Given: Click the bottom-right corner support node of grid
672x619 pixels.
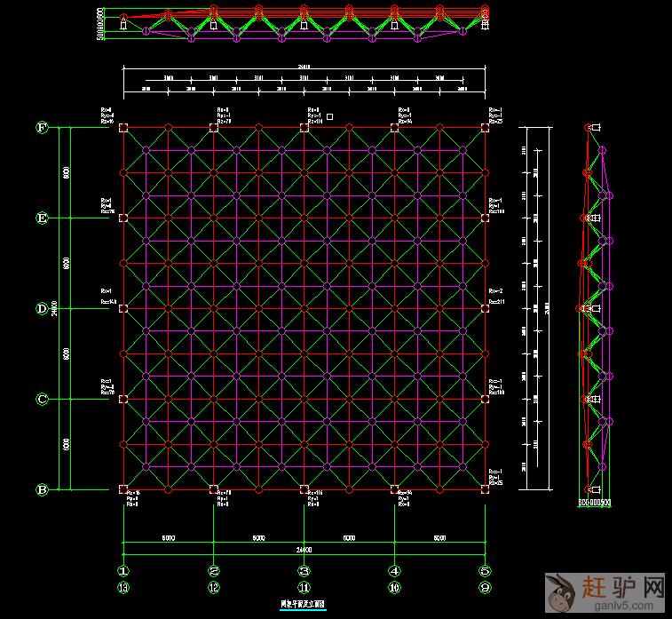Looking at the screenshot, I should pyautogui.click(x=485, y=488).
